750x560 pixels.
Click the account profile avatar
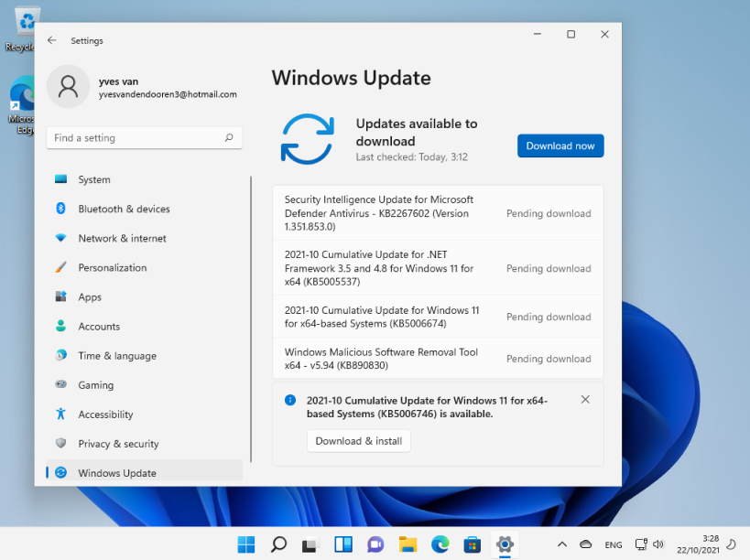click(x=68, y=87)
